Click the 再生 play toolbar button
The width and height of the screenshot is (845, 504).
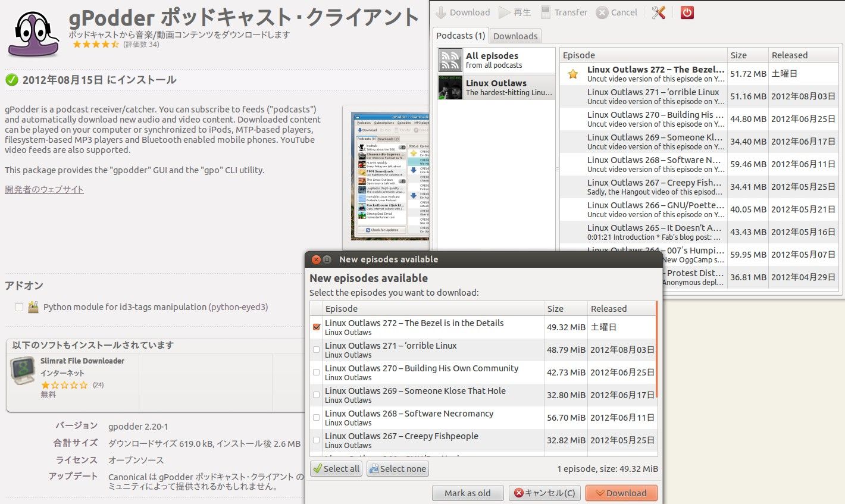pyautogui.click(x=515, y=12)
